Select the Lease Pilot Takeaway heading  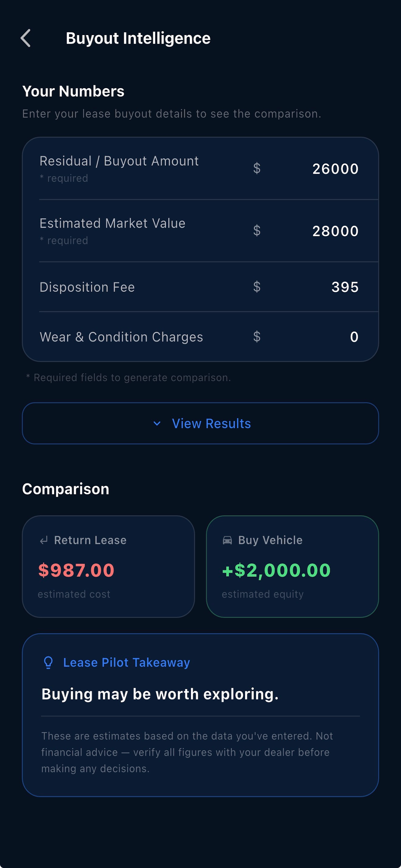126,662
